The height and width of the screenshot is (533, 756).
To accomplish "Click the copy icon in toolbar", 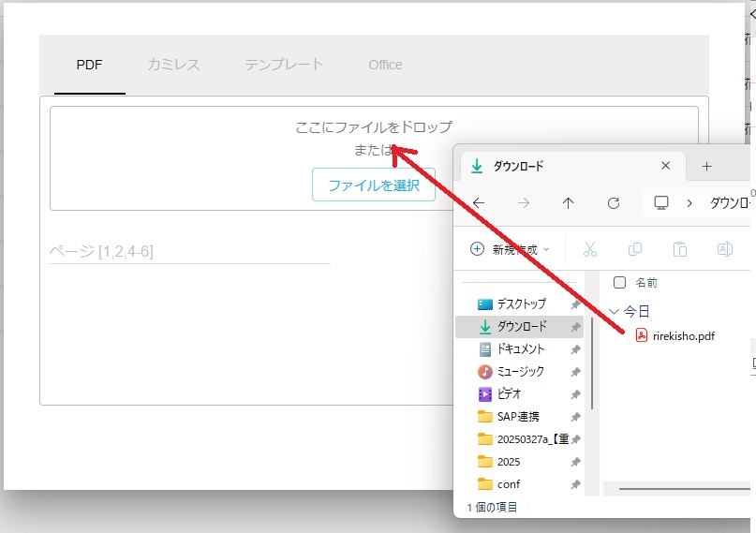I will 635,249.
